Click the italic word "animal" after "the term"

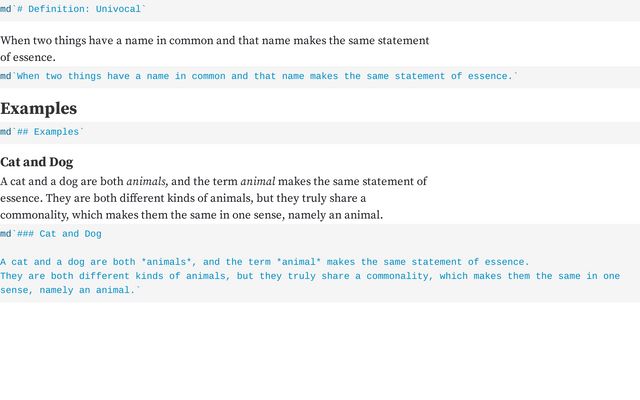[x=258, y=181]
